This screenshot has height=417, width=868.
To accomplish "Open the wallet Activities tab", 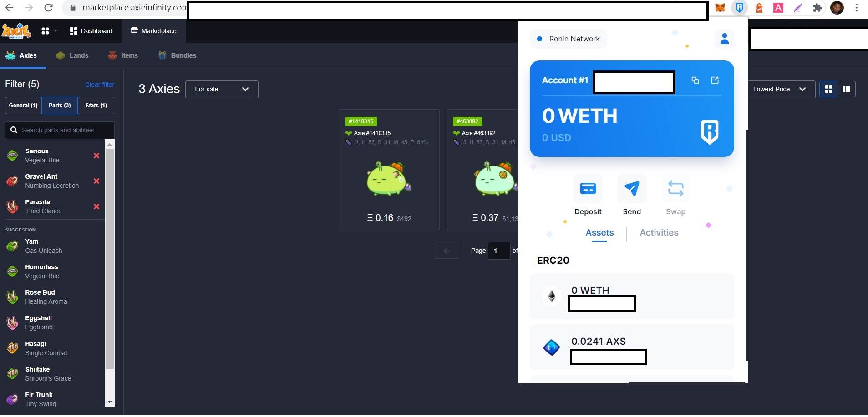I will coord(659,233).
